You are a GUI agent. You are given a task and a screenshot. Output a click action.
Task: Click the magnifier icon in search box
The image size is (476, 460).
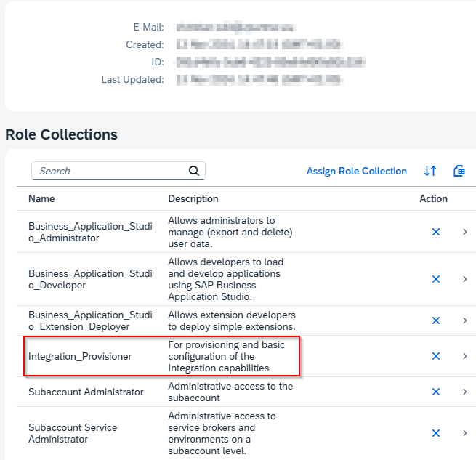click(x=193, y=171)
